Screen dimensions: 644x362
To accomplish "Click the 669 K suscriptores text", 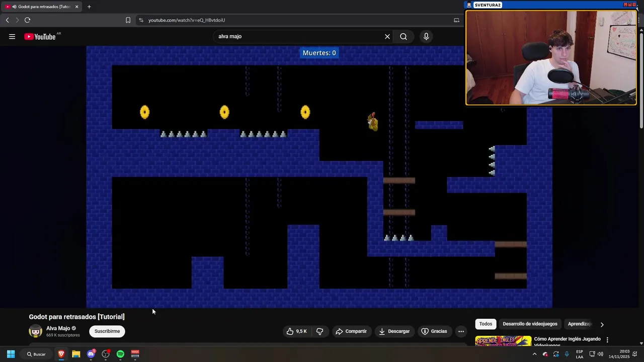I will pyautogui.click(x=63, y=335).
